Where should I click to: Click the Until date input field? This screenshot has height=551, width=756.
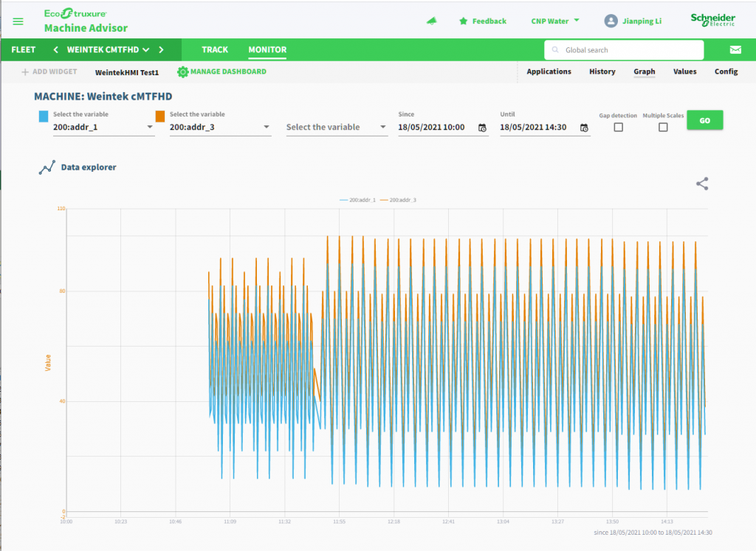545,127
